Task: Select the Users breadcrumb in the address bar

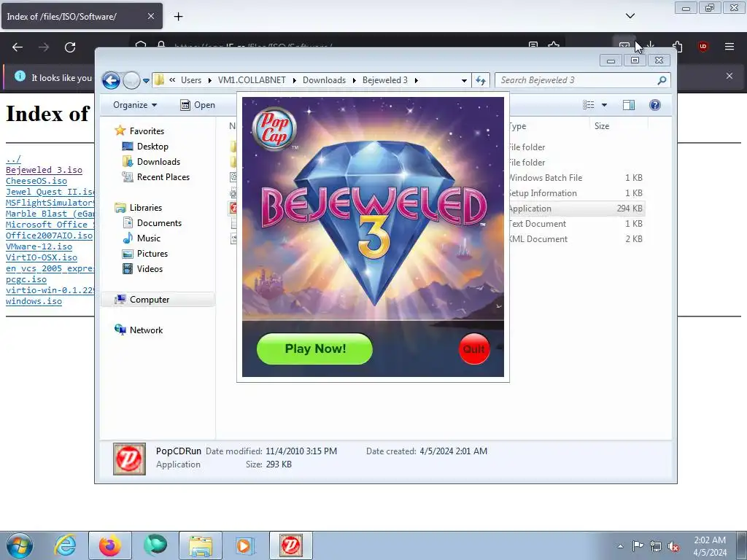Action: click(x=191, y=80)
